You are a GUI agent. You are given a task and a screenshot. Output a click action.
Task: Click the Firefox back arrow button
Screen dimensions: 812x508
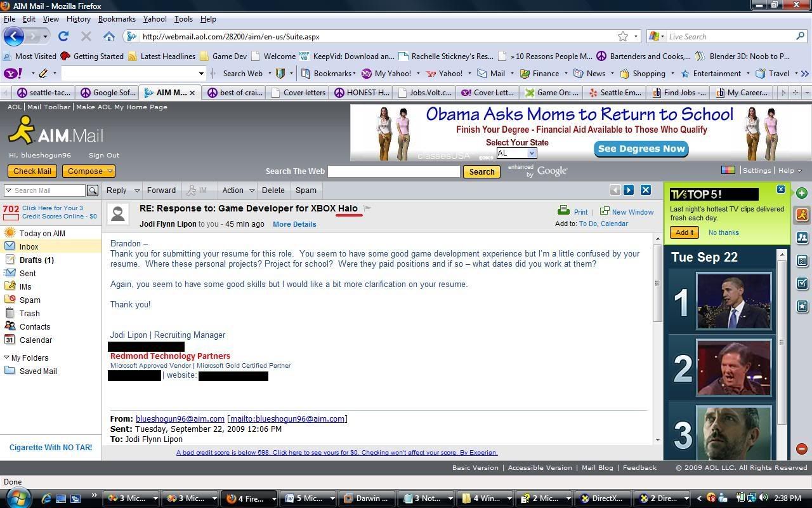14,36
